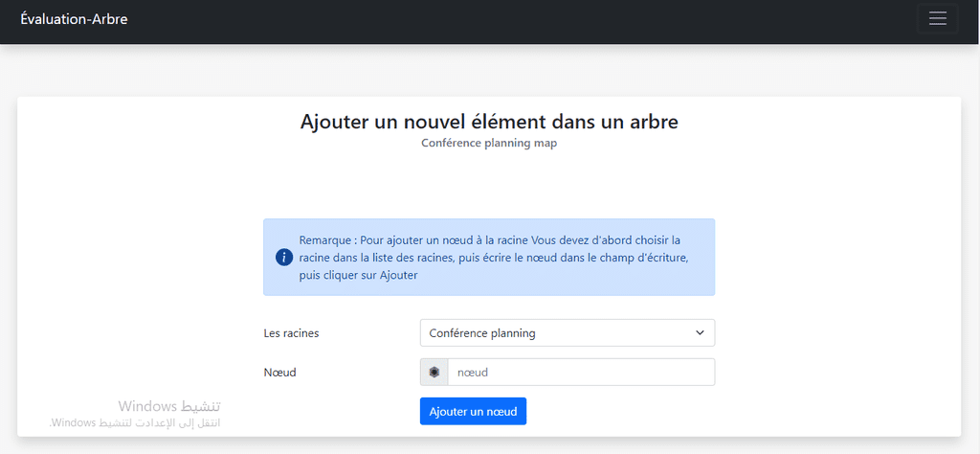
Task: Click the Conférence planning map subtitle
Action: coord(489,143)
